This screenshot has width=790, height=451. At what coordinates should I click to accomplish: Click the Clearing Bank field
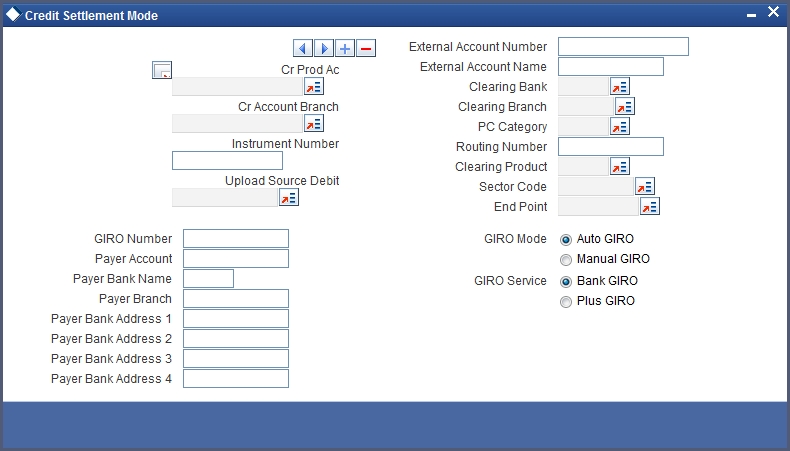(x=583, y=87)
